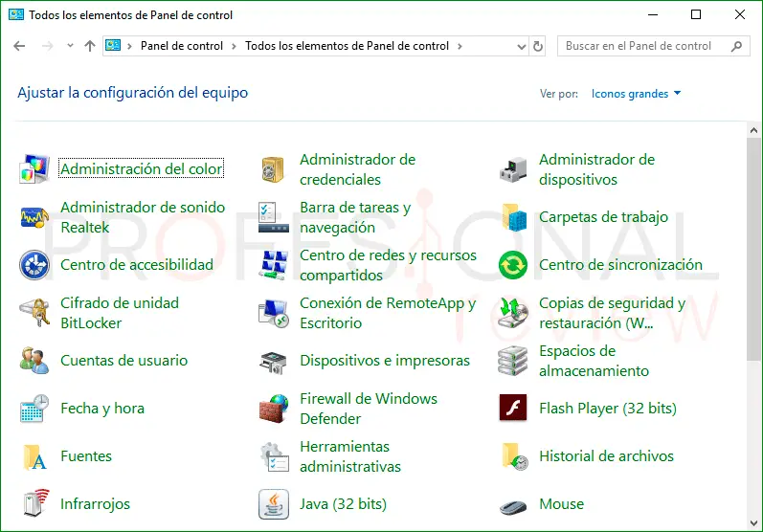The width and height of the screenshot is (763, 532).
Task: Open the Java coffee cup icon
Action: tap(274, 504)
